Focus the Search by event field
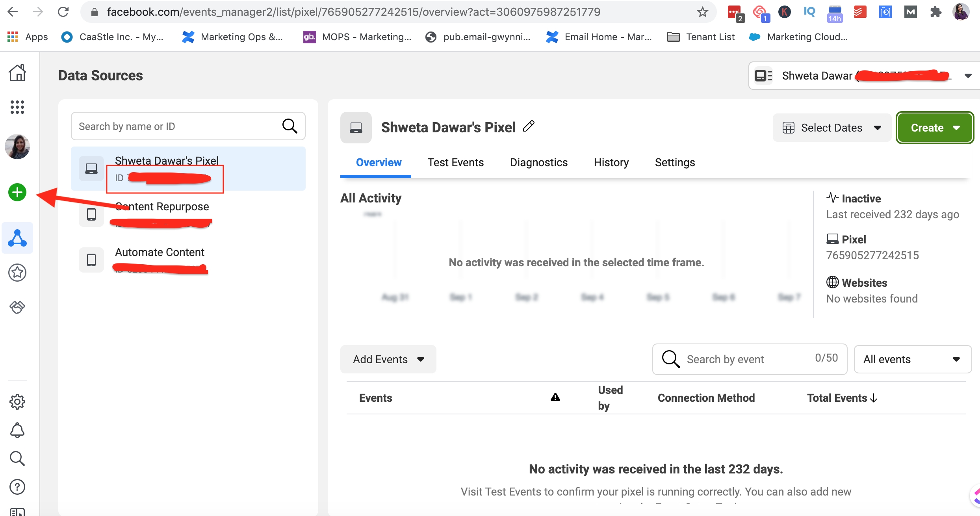This screenshot has width=980, height=516. [x=750, y=359]
